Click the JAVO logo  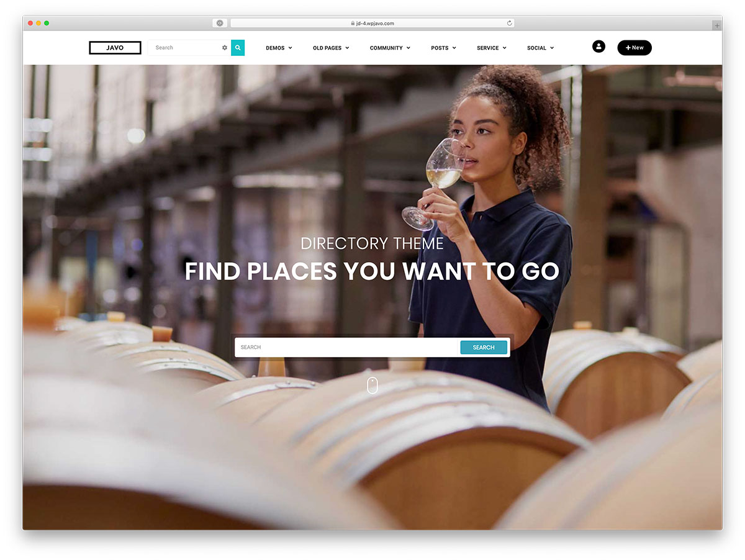pos(115,48)
